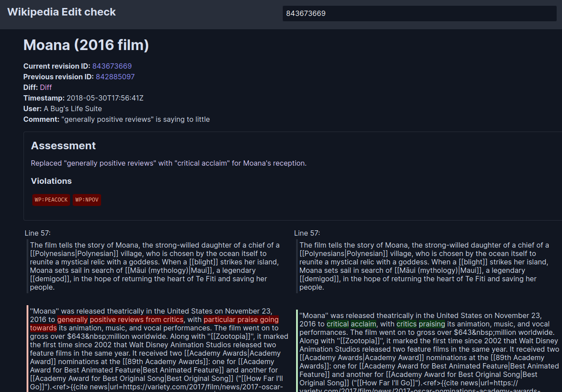Select the timestamp 2018-05-30T17:56:41Z

point(105,98)
